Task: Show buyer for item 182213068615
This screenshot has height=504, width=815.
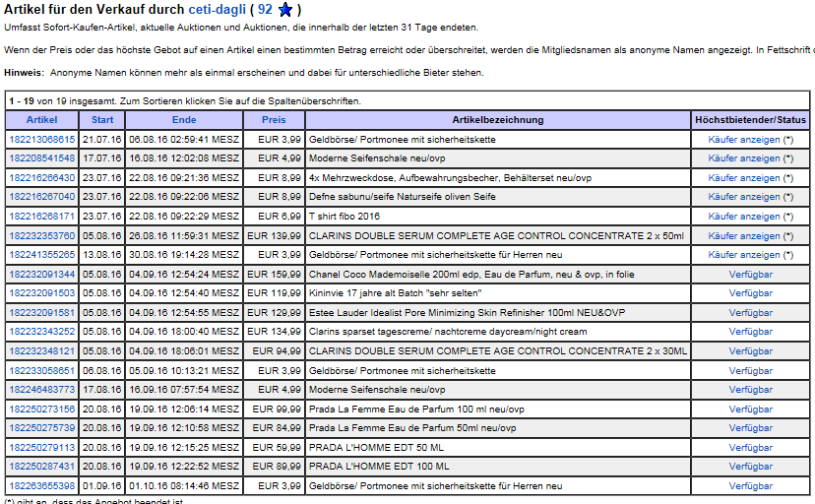Action: coord(744,139)
